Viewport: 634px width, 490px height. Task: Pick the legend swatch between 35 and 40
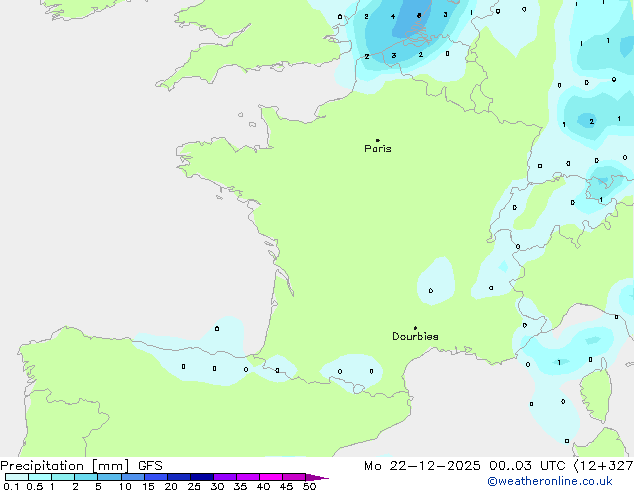coord(248,477)
